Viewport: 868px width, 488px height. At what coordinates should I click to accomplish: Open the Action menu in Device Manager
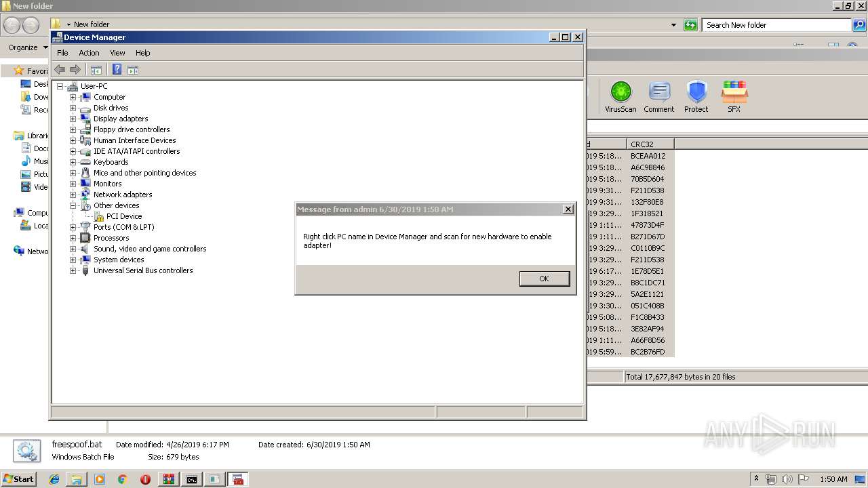point(89,53)
